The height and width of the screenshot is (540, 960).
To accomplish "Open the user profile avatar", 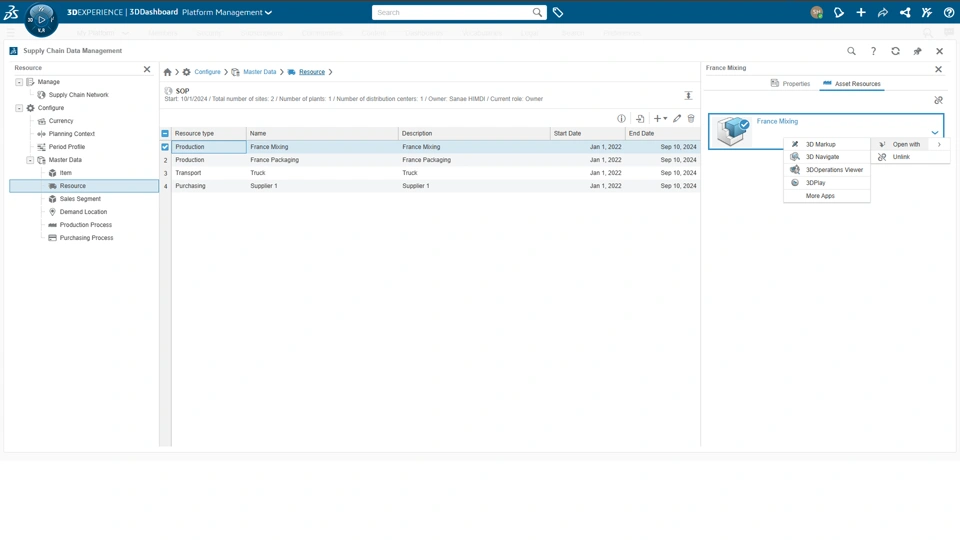I will [x=816, y=12].
